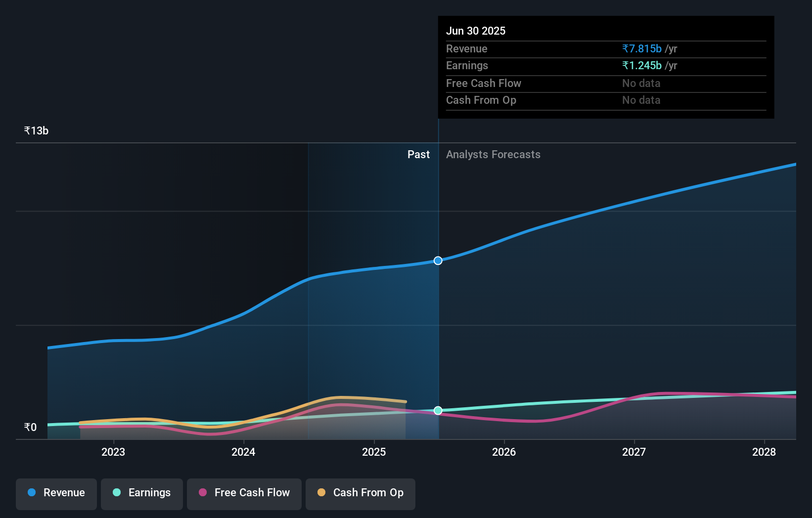Viewport: 812px width, 518px height.
Task: Click the ₹7.815b revenue value in tooltip
Action: pos(641,48)
